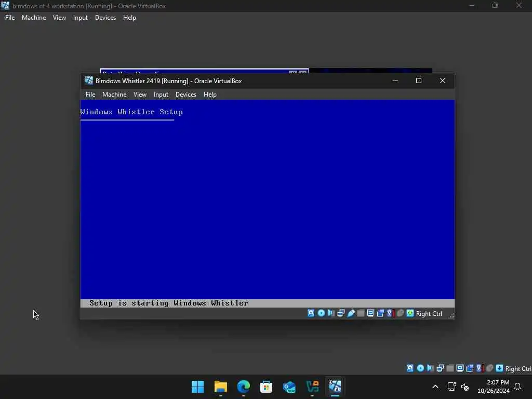
Task: Click optical disk indicator in Whistler status bar
Action: pos(321,313)
